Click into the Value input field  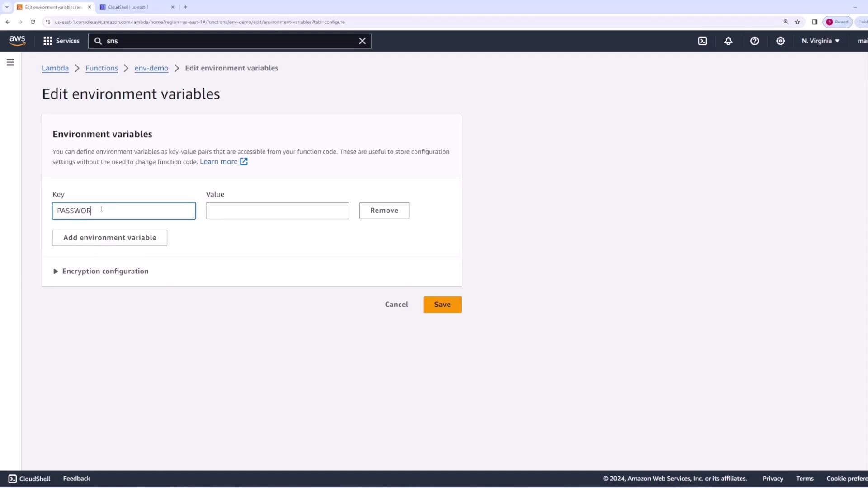tap(277, 211)
